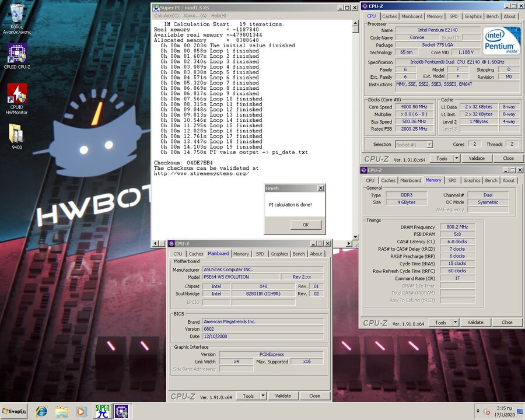
Task: Click the Super PI title bar icon
Action: [156, 8]
